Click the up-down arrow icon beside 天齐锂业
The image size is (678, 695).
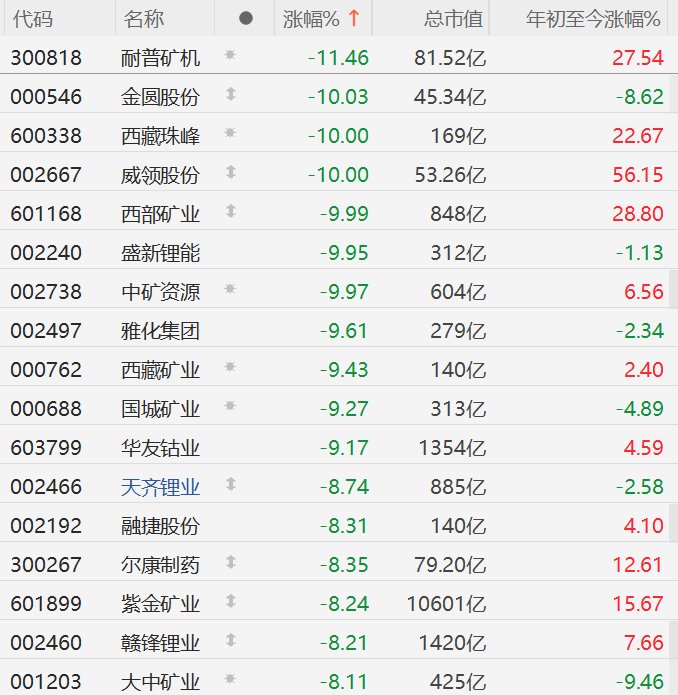coord(230,484)
